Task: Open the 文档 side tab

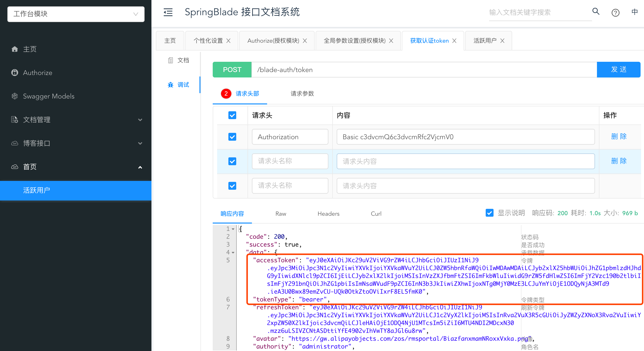Action: 178,60
